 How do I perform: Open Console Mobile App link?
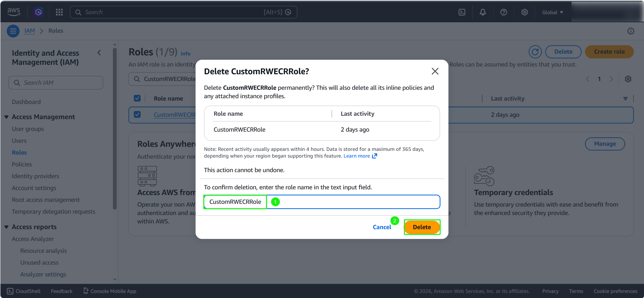[x=110, y=291]
